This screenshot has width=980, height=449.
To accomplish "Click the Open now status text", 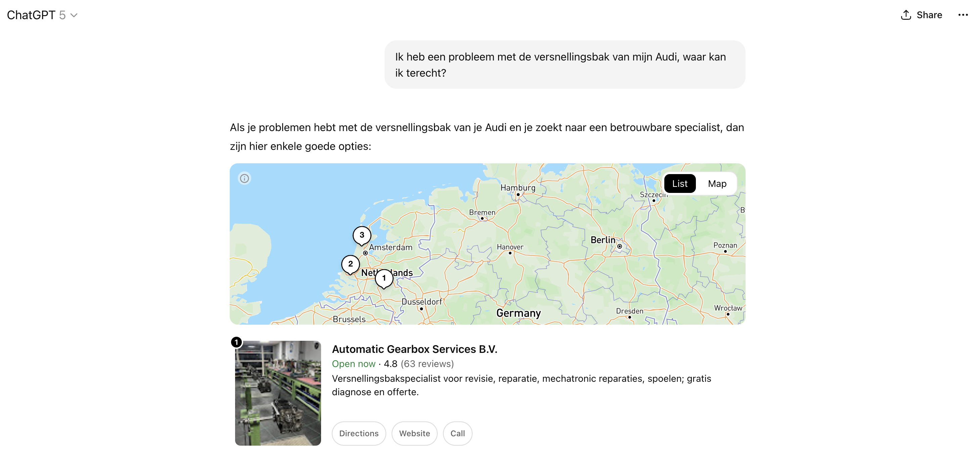I will coord(353,363).
